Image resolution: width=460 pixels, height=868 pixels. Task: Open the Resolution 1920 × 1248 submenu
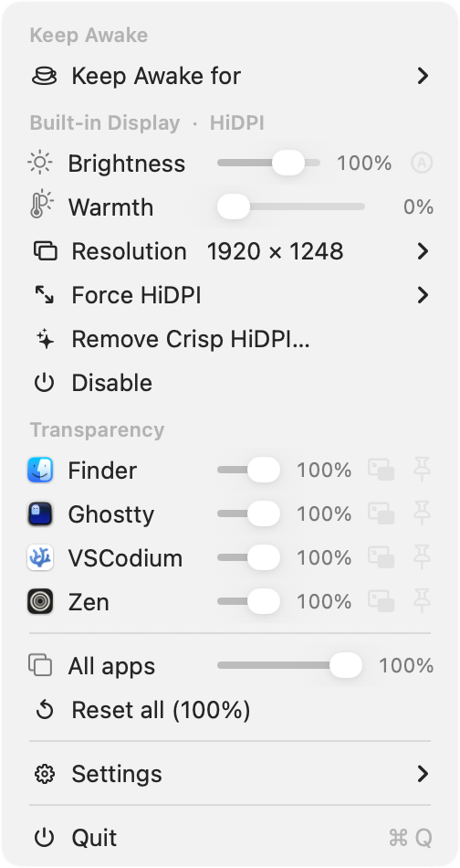tap(230, 251)
